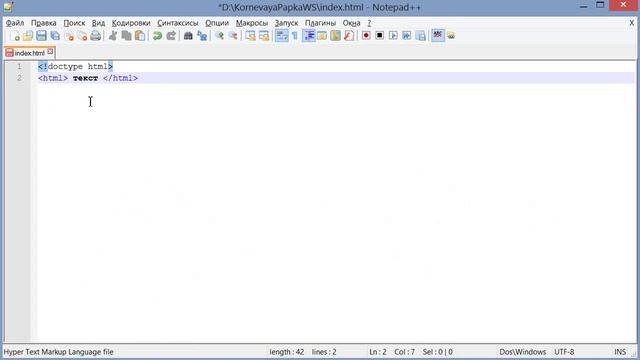
Task: Click line number 1 in margin
Action: (x=19, y=67)
